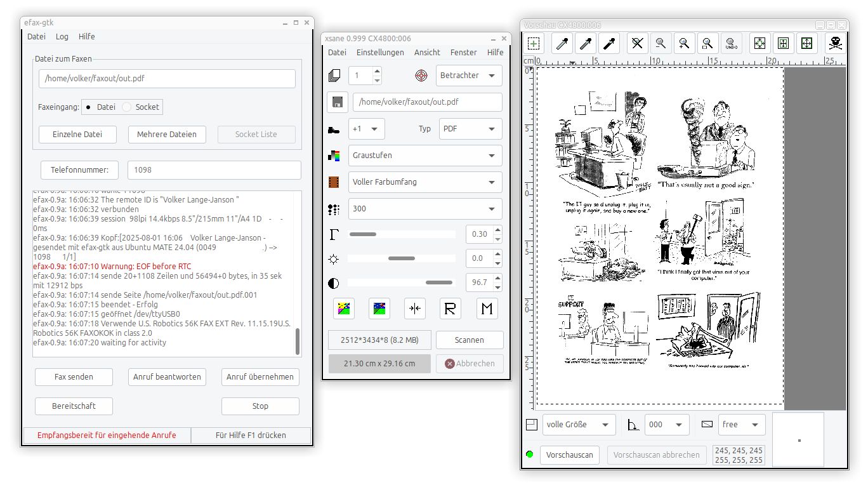Viewport: 868px width, 492px height.
Task: Click the auto-enhancement icon in xsane
Action: coord(344,309)
